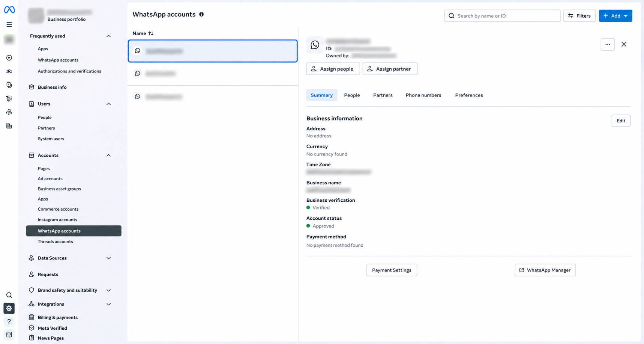Launch WhatsApp Manager
The image size is (644, 344).
pos(545,270)
